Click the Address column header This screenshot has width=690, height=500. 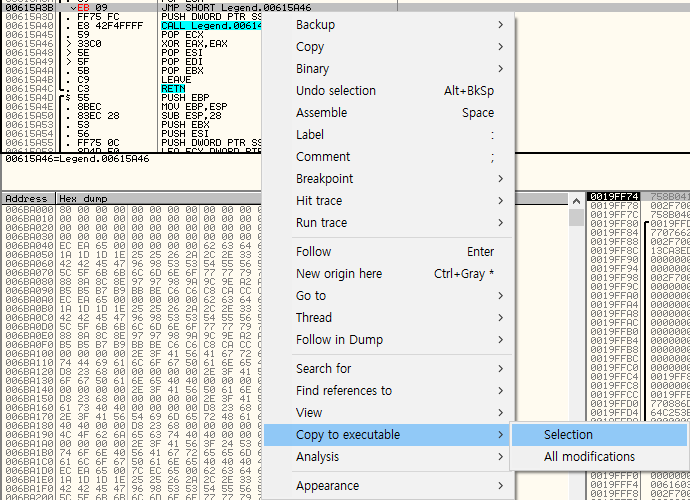click(x=29, y=199)
